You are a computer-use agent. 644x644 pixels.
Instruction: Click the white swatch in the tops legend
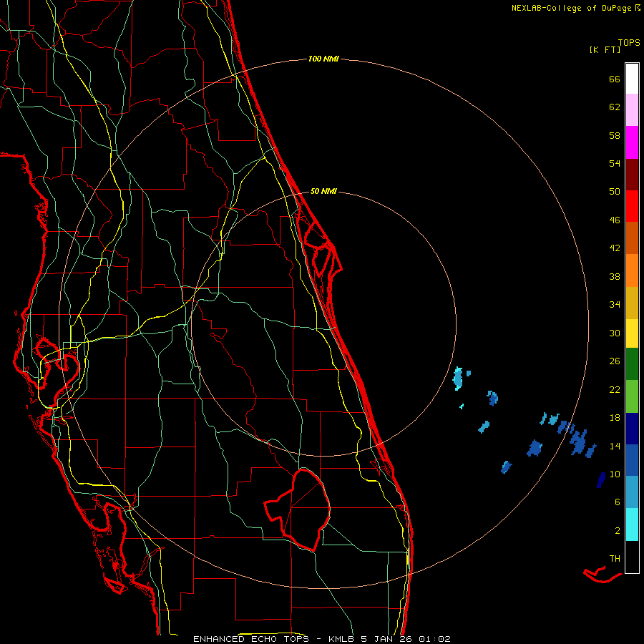pos(632,79)
